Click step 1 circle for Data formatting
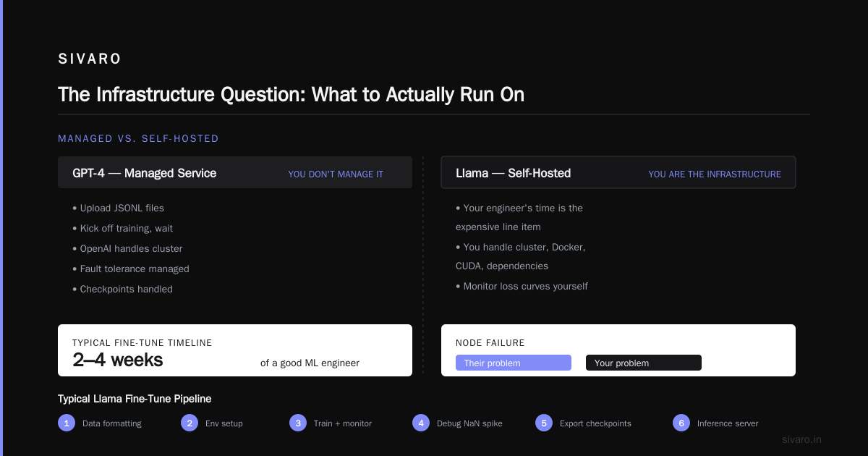Viewport: 868px width, 456px height. tap(67, 423)
